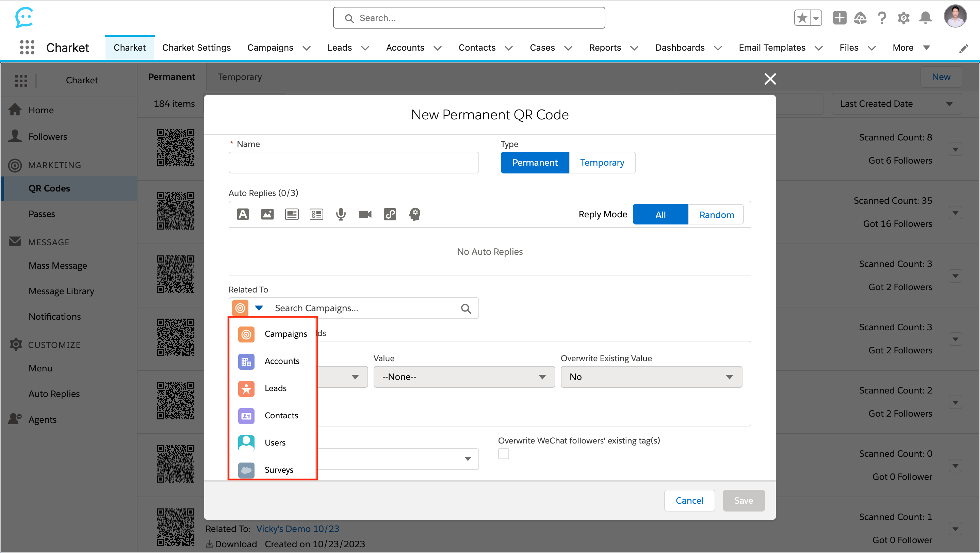Screen dimensions: 980x553
Task: Open the Related To object type dropdown arrow
Action: click(x=259, y=308)
